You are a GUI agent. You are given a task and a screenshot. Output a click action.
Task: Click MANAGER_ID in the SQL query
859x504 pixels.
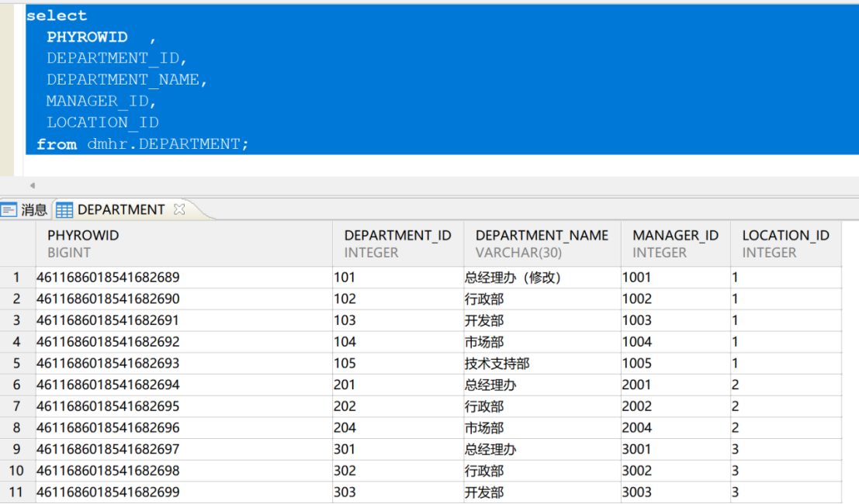pyautogui.click(x=98, y=101)
